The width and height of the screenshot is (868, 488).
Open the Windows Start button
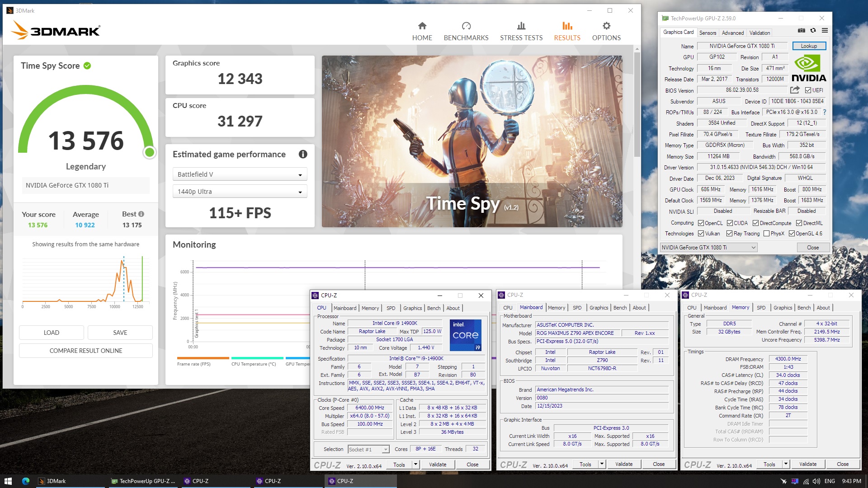point(8,481)
